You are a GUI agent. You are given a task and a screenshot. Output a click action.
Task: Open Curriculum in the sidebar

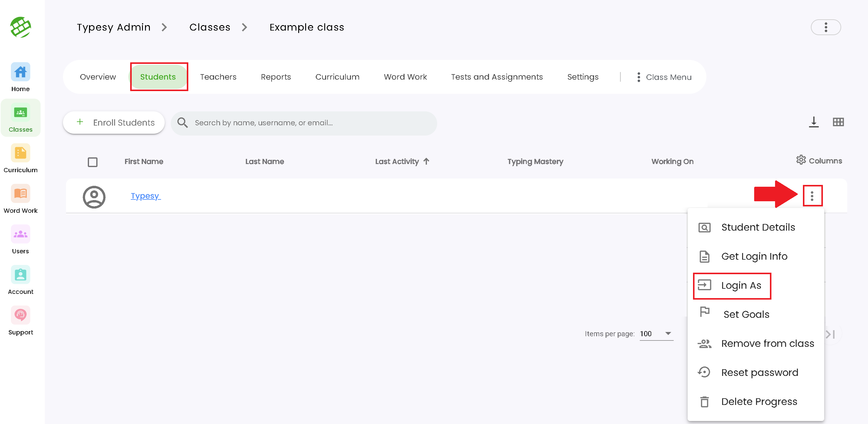[21, 158]
